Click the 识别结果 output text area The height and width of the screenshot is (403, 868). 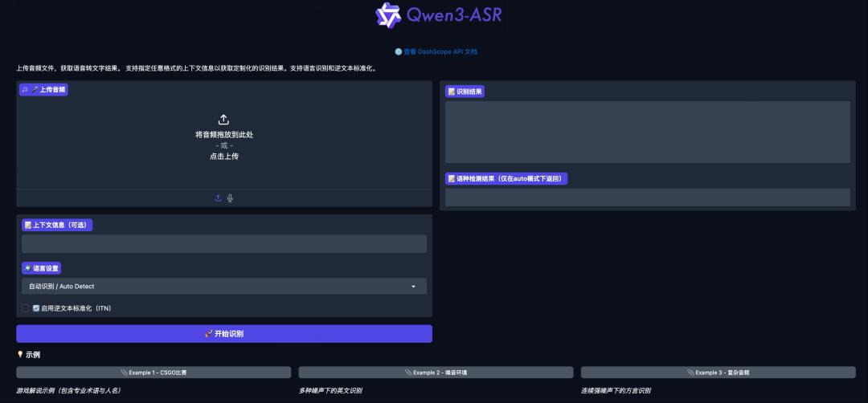click(x=647, y=132)
